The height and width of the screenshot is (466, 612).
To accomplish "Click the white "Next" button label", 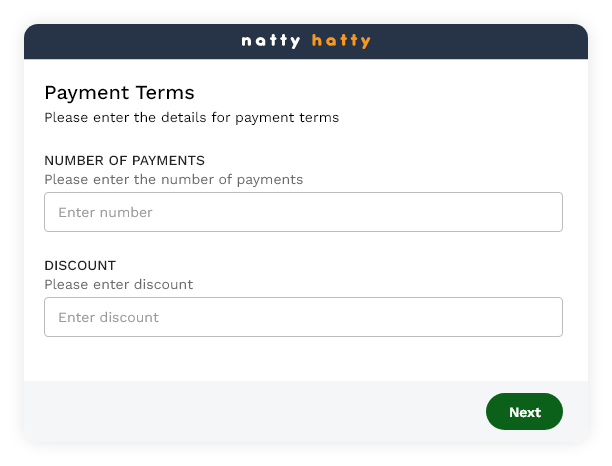I will (x=525, y=412).
